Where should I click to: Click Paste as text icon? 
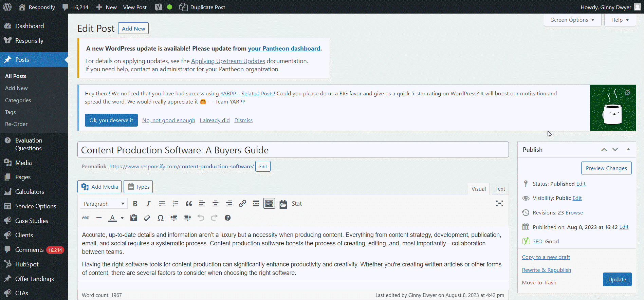(134, 218)
